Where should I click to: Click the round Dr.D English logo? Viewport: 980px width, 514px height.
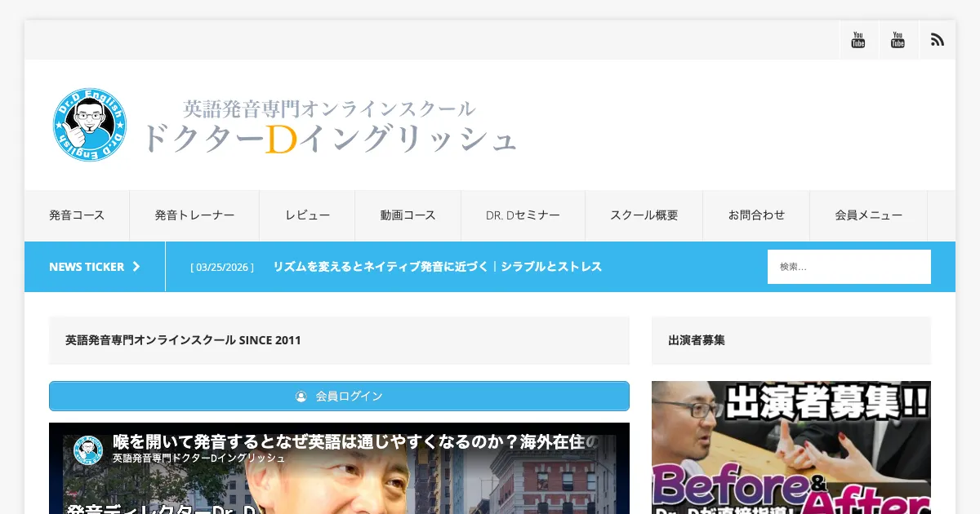click(x=90, y=125)
